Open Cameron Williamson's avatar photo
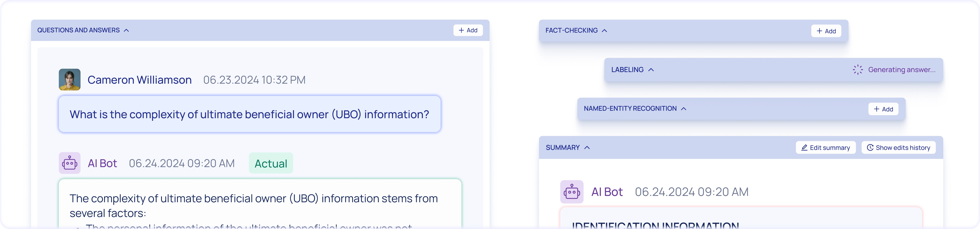 [x=70, y=80]
